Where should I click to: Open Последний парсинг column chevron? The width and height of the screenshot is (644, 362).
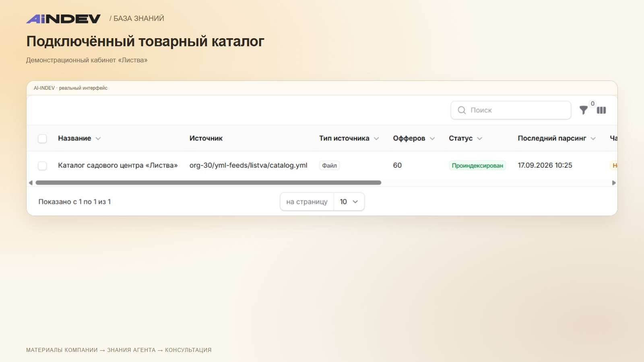click(593, 139)
